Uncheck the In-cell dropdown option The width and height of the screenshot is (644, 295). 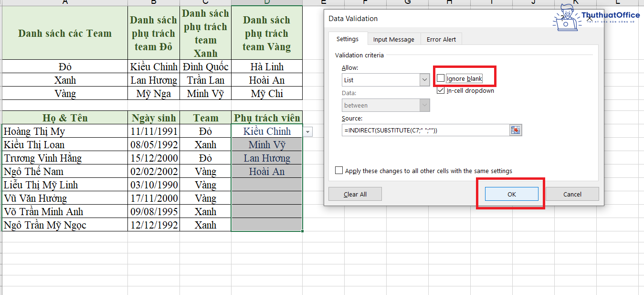coord(441,90)
